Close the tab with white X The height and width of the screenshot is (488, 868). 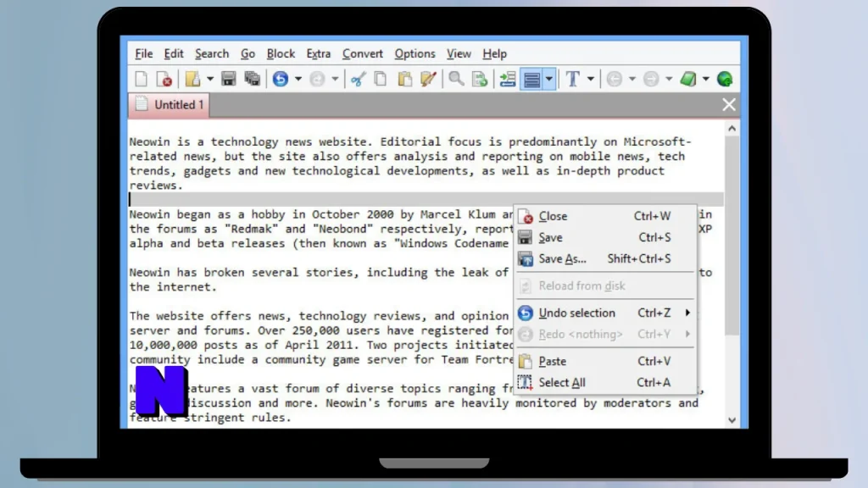(x=728, y=104)
